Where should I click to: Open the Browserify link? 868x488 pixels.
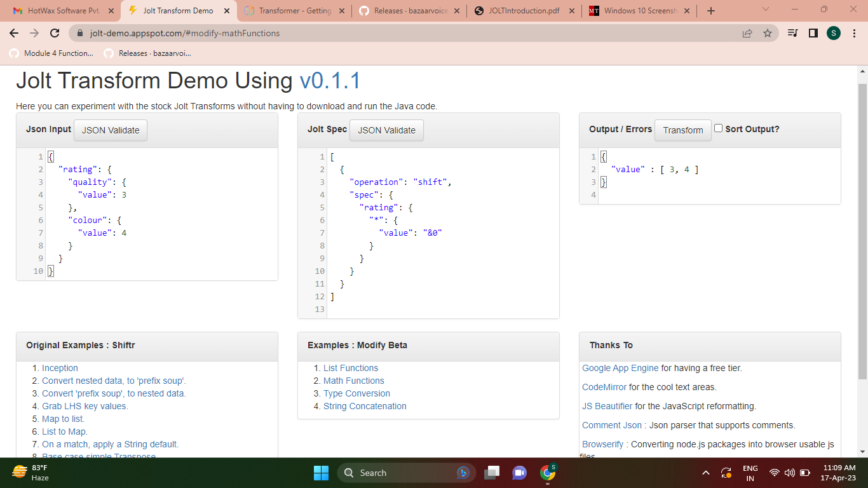point(602,444)
